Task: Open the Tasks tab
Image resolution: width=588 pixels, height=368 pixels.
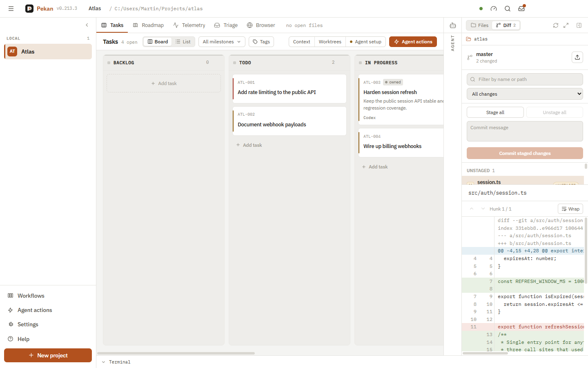Action: (x=112, y=25)
